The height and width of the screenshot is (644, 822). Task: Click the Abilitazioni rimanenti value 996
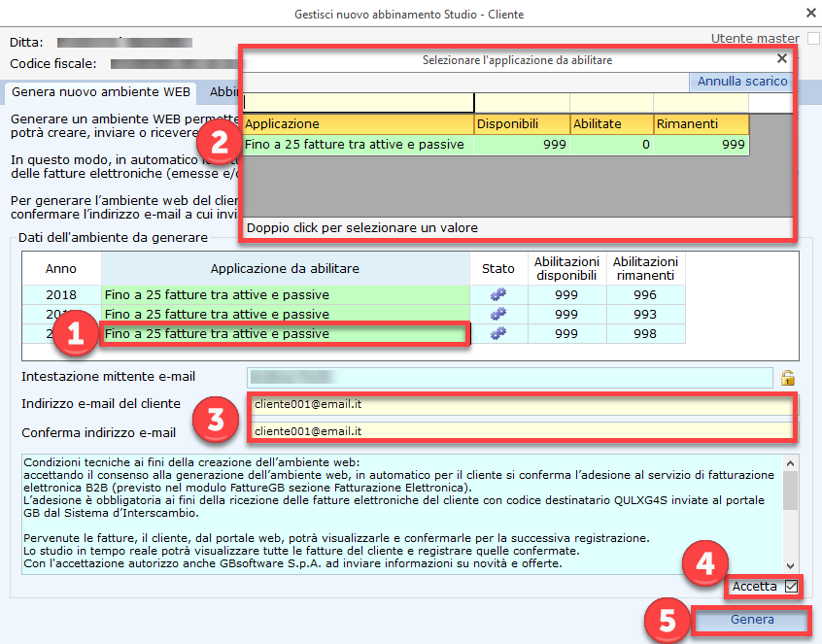[645, 295]
